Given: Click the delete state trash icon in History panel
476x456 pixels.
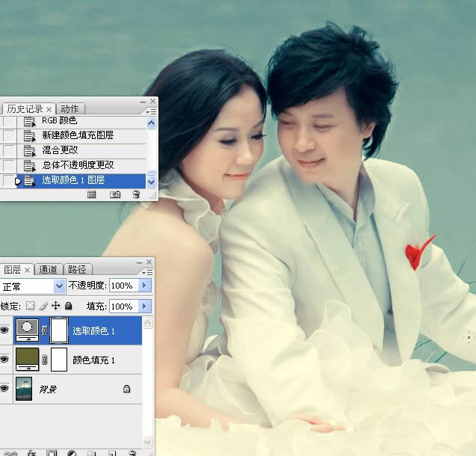Looking at the screenshot, I should point(136,194).
